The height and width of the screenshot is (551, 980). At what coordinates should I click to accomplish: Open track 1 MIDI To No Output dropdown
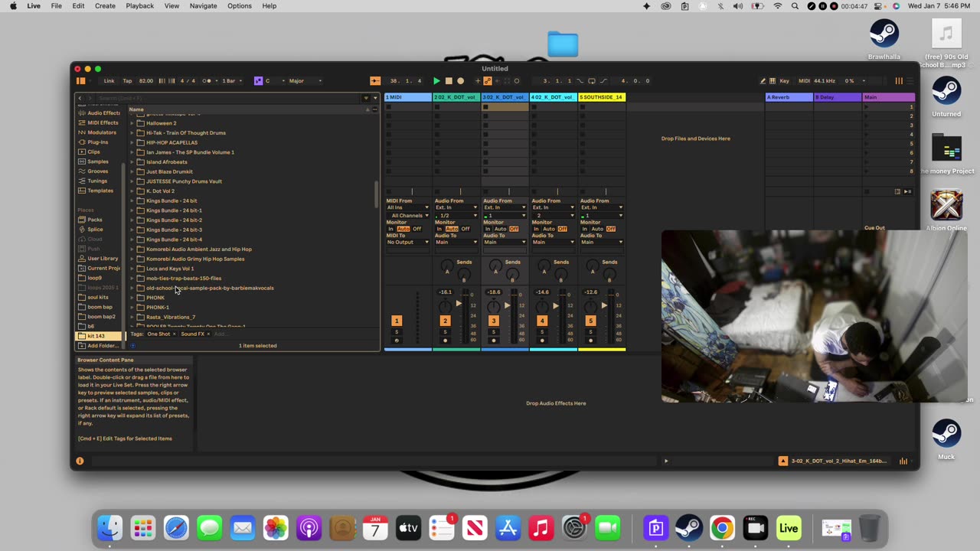407,242
